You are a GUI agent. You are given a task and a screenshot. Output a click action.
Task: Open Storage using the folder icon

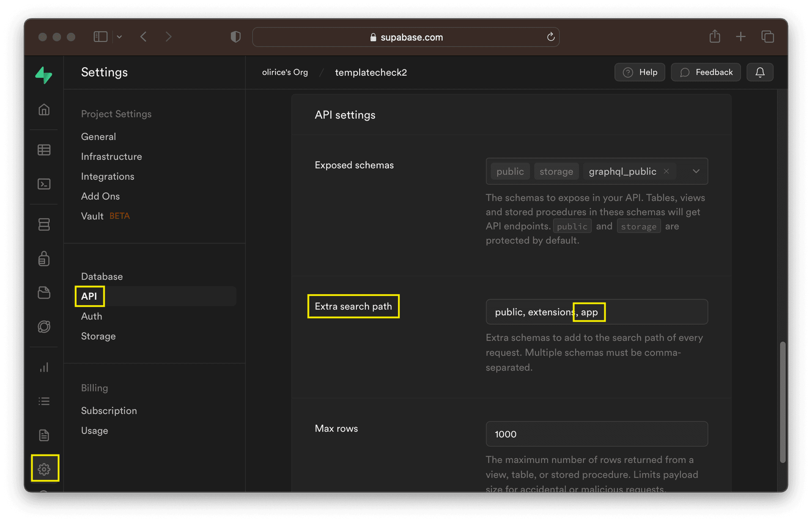pos(44,292)
